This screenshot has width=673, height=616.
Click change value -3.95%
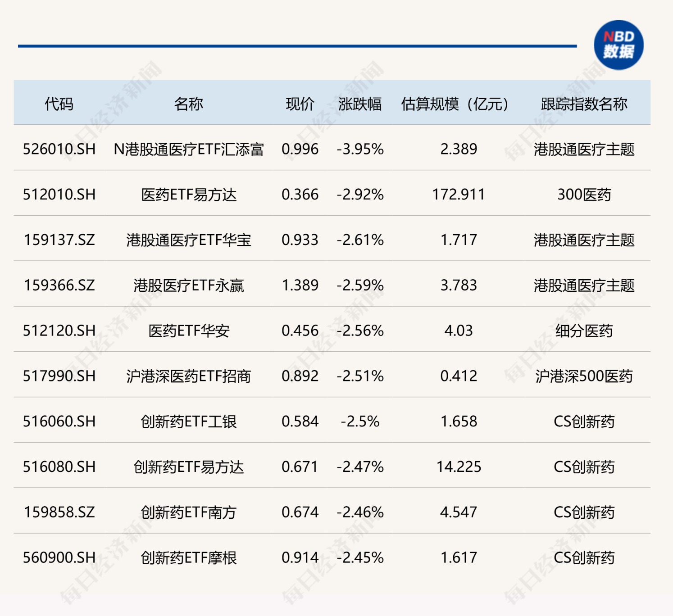click(x=360, y=149)
